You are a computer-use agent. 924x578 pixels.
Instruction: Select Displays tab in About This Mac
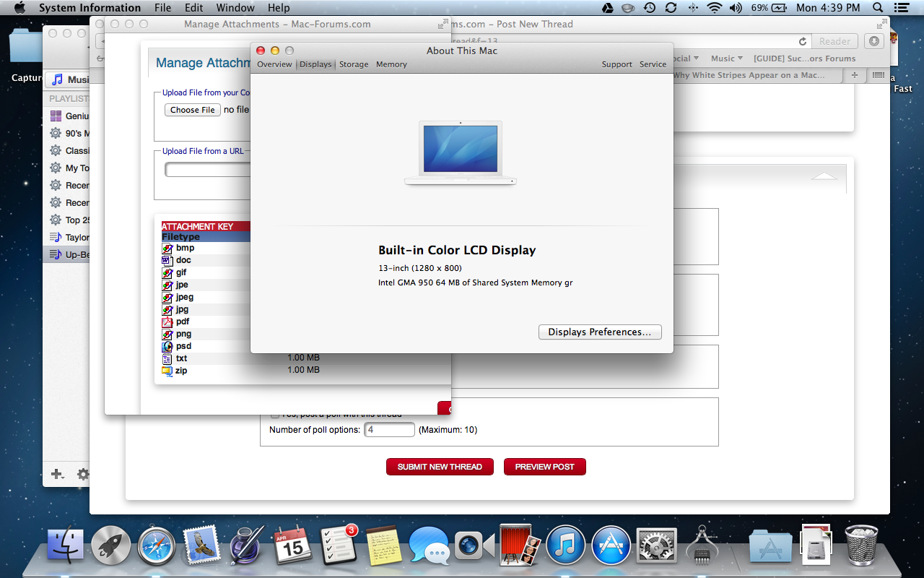point(315,64)
